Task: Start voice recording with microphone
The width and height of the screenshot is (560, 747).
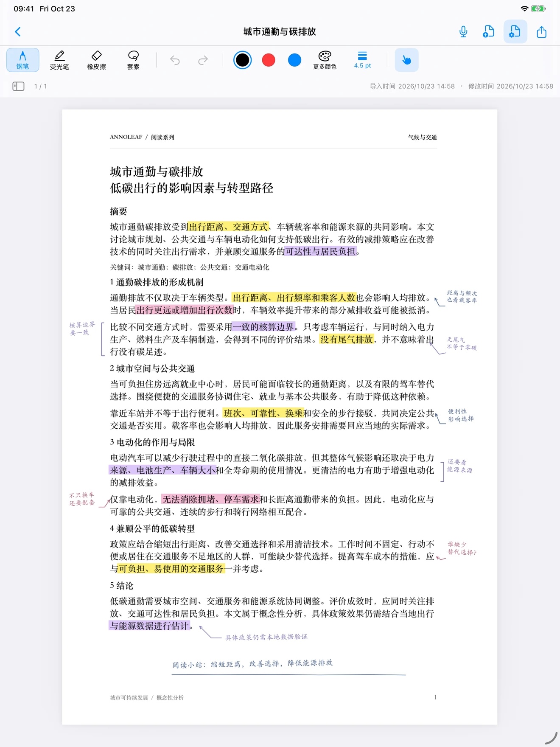Action: [x=463, y=31]
